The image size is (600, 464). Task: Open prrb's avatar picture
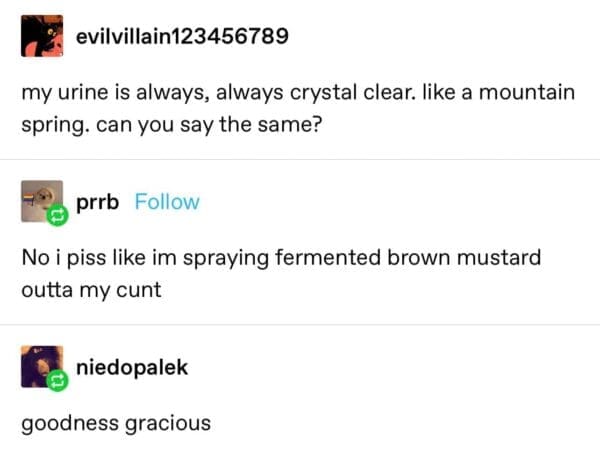[x=41, y=201]
